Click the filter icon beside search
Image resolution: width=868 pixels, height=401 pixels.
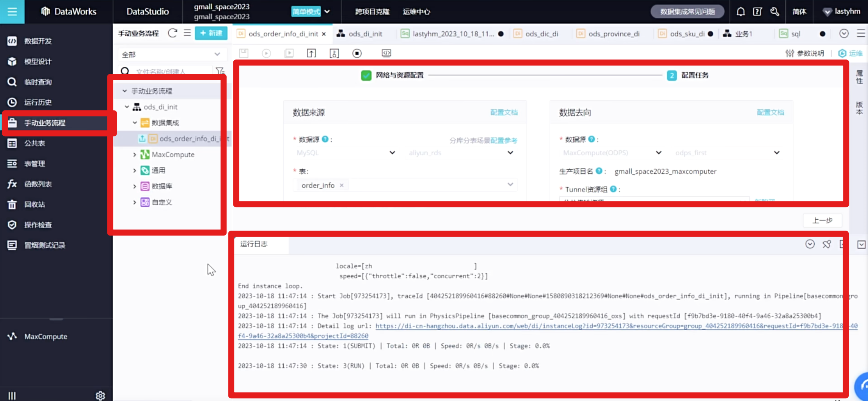(x=220, y=71)
